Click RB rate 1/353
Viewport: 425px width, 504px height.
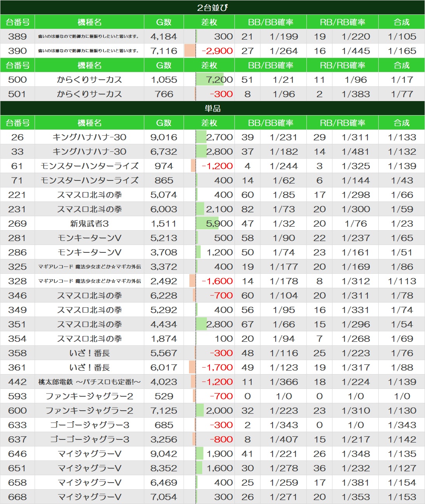tap(356, 497)
